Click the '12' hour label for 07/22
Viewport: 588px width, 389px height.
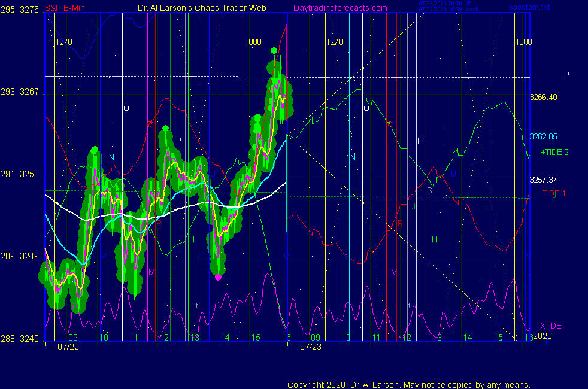click(x=164, y=338)
